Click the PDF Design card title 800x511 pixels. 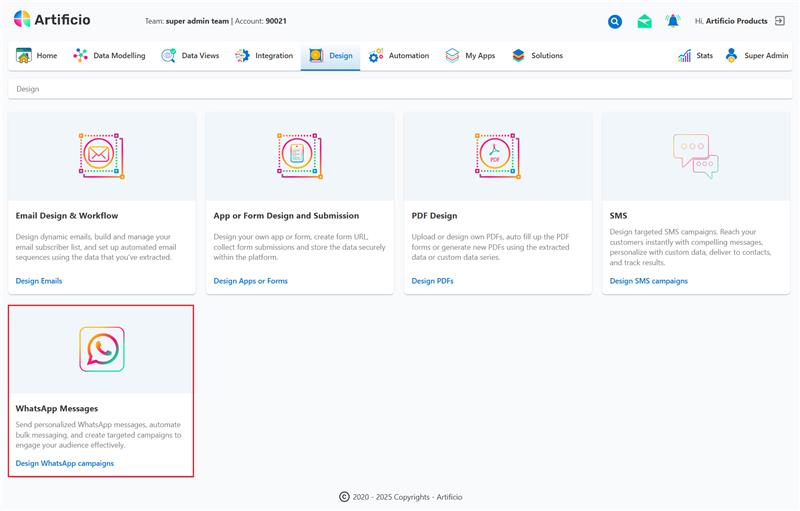coord(434,216)
